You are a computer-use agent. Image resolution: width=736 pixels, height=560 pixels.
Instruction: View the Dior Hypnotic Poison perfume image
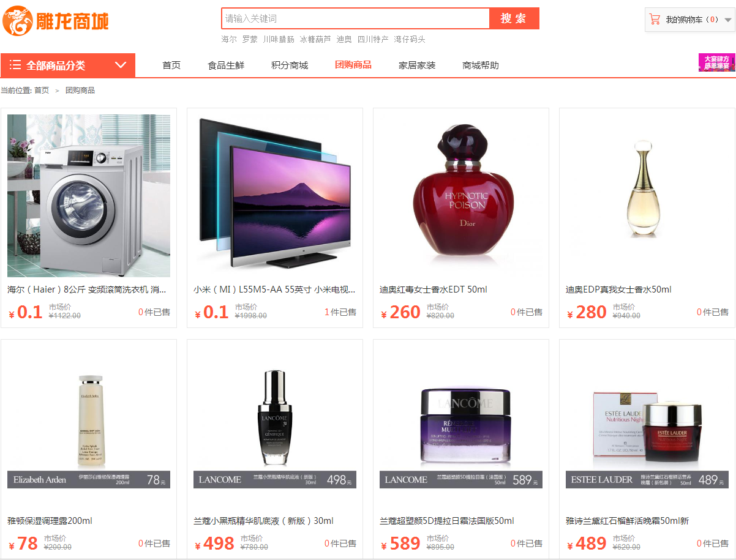pyautogui.click(x=461, y=196)
